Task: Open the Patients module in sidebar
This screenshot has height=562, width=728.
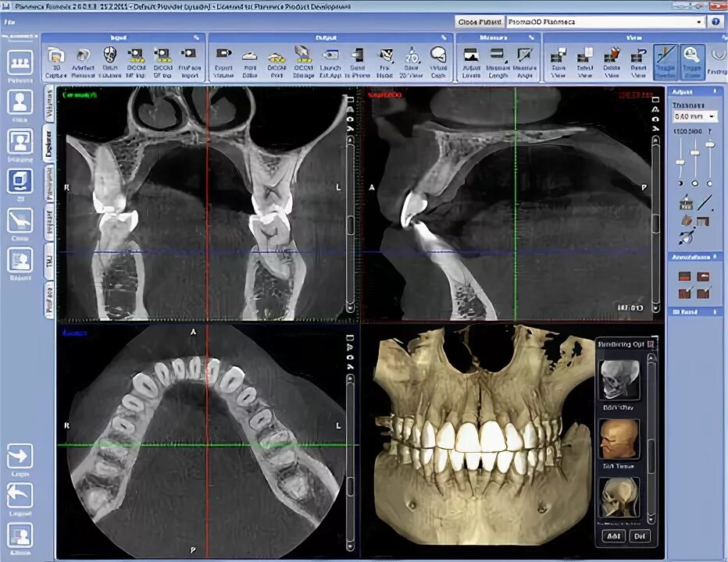Action: 20,63
